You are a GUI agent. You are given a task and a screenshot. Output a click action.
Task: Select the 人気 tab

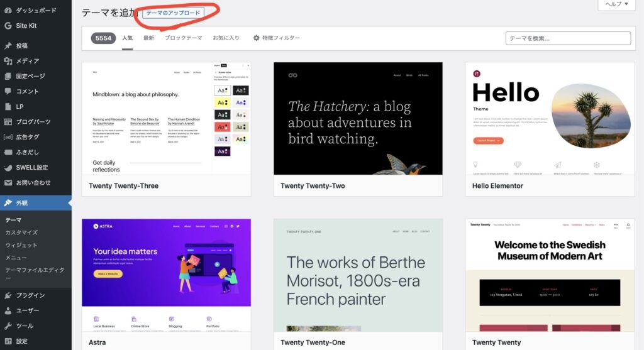[x=127, y=38]
